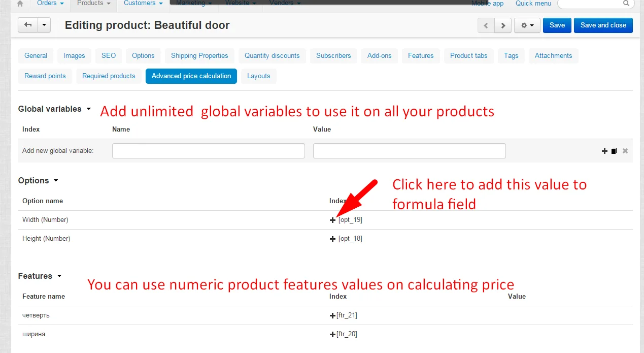Viewport: 644px width, 353px height.
Task: Clone the global variable row
Action: (x=614, y=151)
